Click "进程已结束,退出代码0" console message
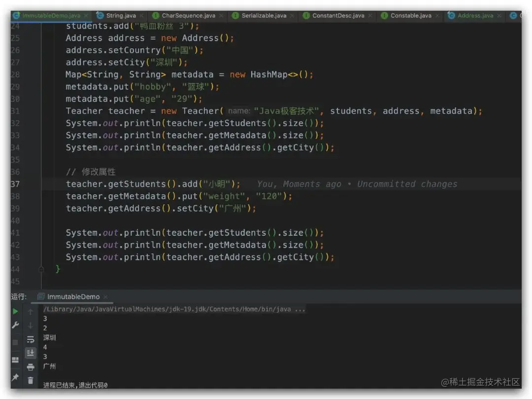The width and height of the screenshot is (532, 399). (75, 385)
